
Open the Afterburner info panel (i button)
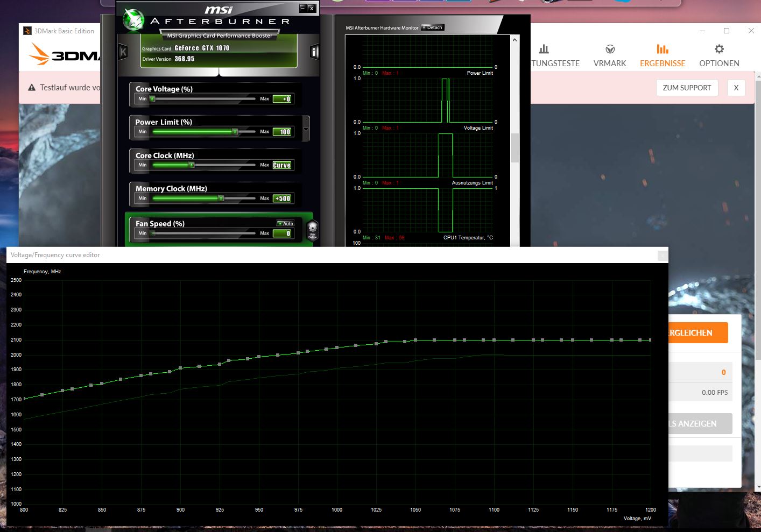pos(314,52)
